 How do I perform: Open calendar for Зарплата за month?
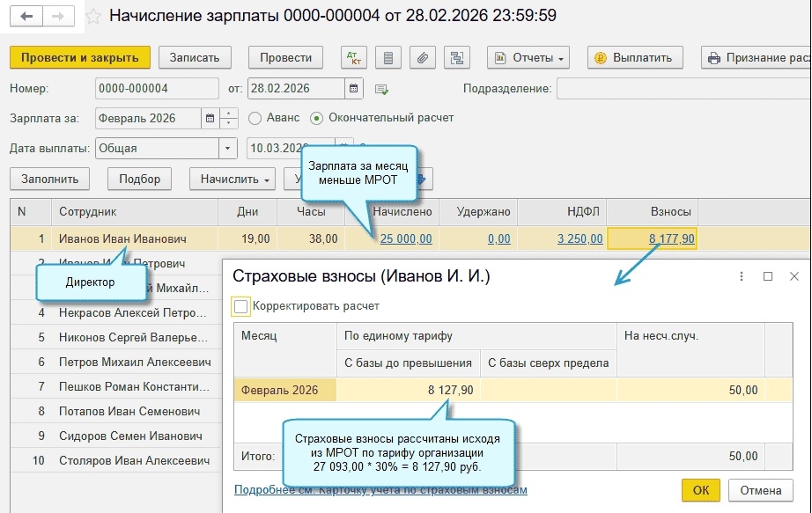[210, 118]
